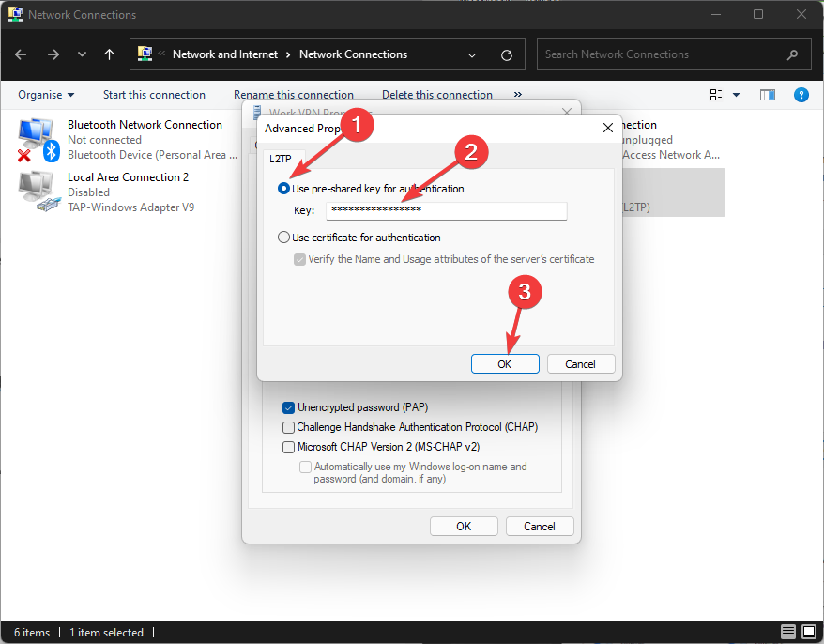Image resolution: width=824 pixels, height=644 pixels.
Task: Show more toolbar commands overflow chevron
Action: click(518, 95)
